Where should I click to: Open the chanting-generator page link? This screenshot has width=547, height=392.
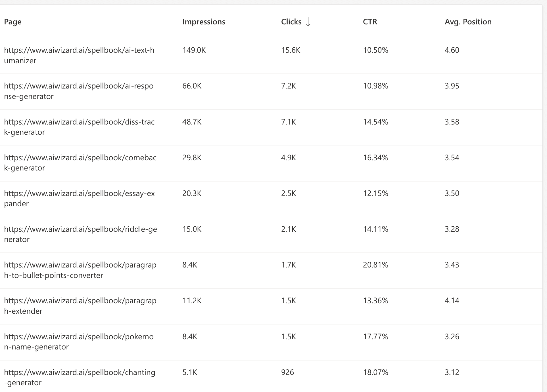tap(79, 377)
